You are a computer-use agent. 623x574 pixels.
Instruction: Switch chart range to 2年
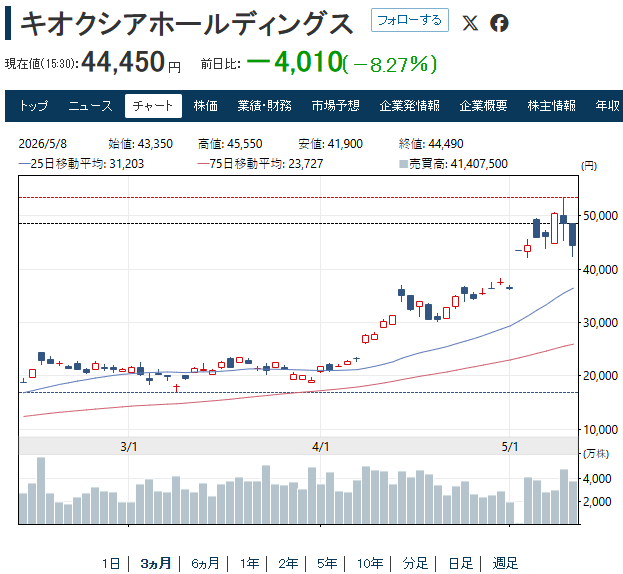pyautogui.click(x=288, y=563)
